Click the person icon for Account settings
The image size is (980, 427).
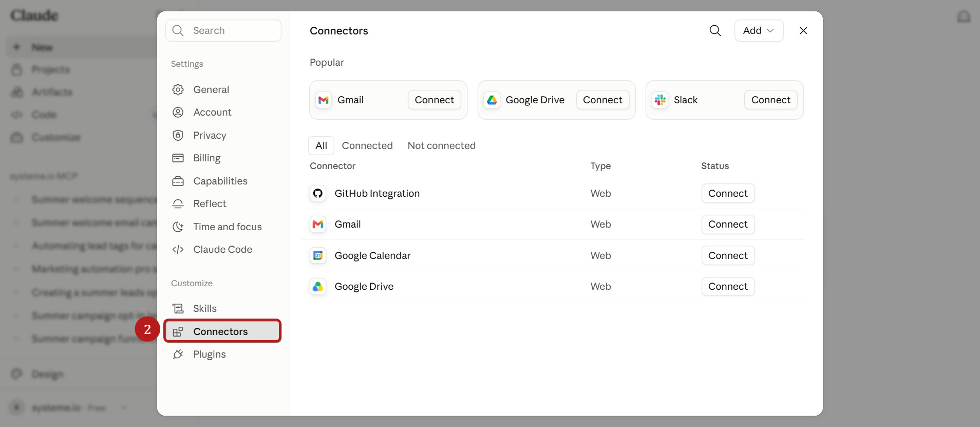point(178,113)
